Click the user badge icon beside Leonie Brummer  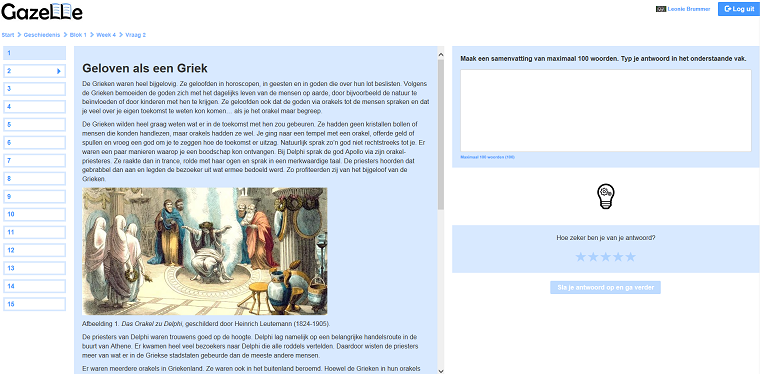[660, 9]
